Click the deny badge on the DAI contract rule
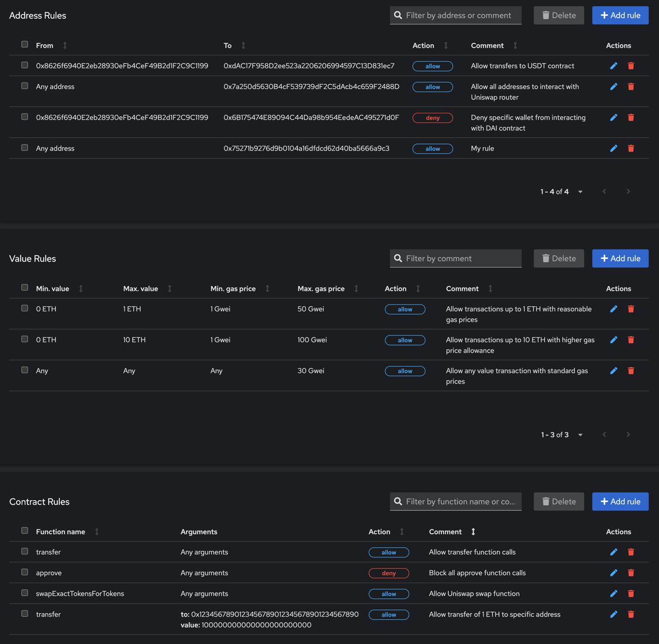 pyautogui.click(x=433, y=118)
